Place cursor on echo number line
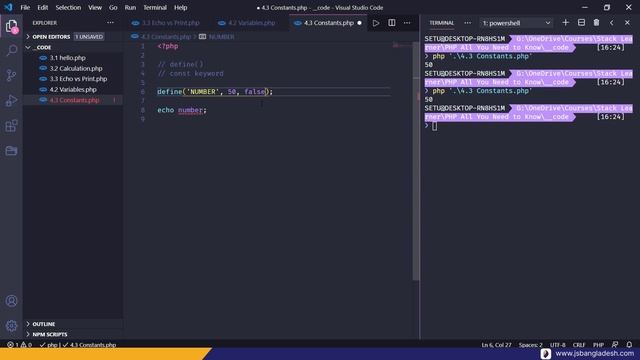 pos(182,110)
